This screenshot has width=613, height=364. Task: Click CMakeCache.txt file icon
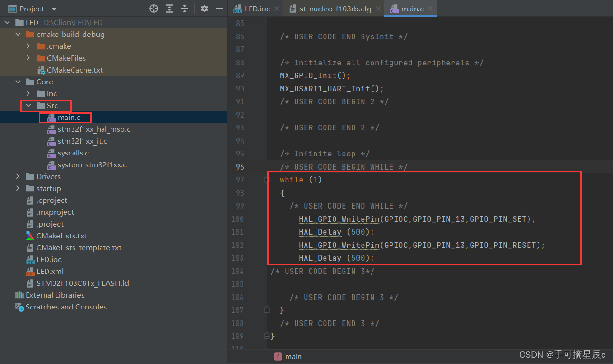pyautogui.click(x=41, y=70)
